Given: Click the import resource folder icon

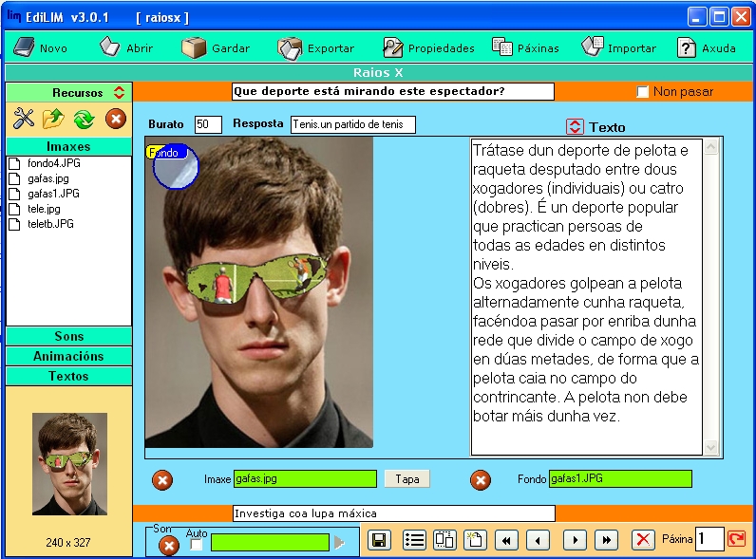Looking at the screenshot, I should click(53, 119).
